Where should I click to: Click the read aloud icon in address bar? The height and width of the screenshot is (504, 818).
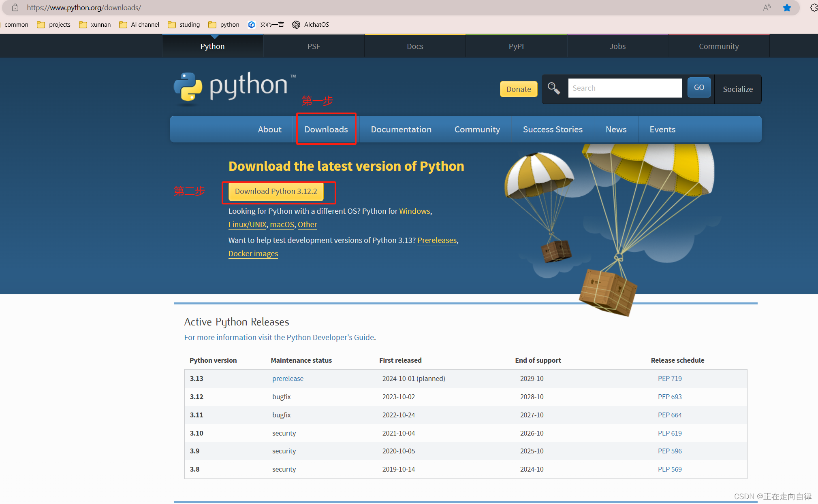(x=767, y=8)
